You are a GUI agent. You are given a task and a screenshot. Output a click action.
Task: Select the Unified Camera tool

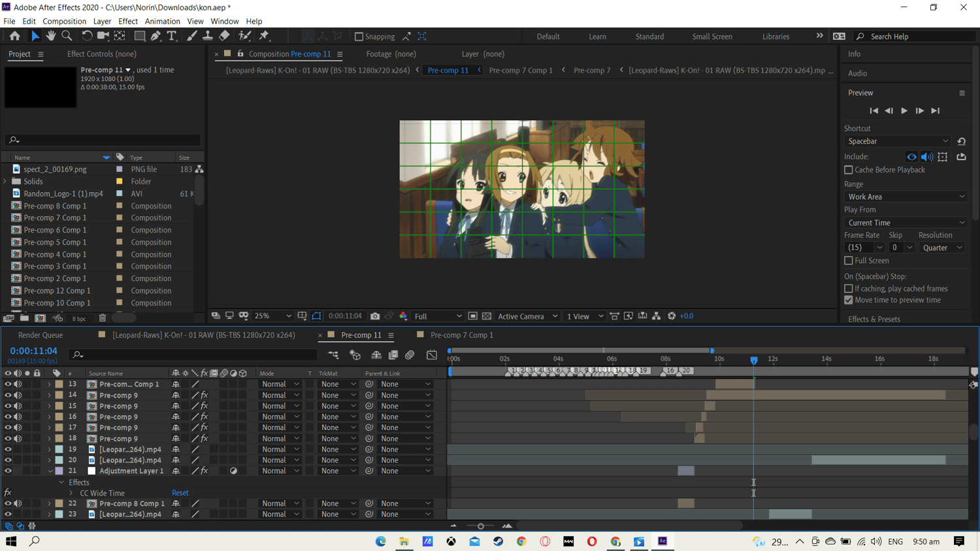103,36
